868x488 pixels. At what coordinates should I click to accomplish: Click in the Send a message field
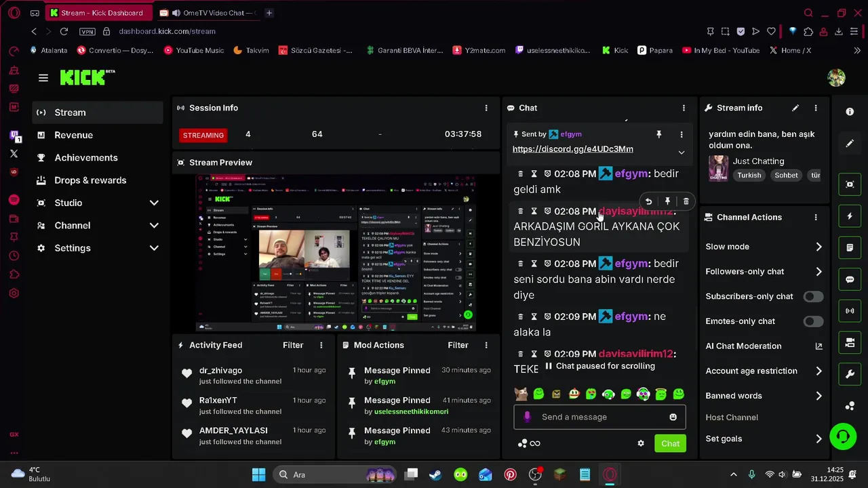pyautogui.click(x=599, y=417)
